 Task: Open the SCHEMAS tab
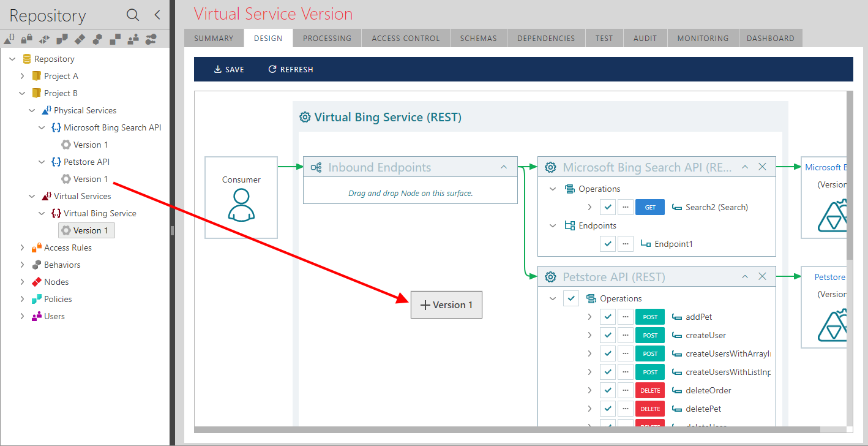pos(479,38)
